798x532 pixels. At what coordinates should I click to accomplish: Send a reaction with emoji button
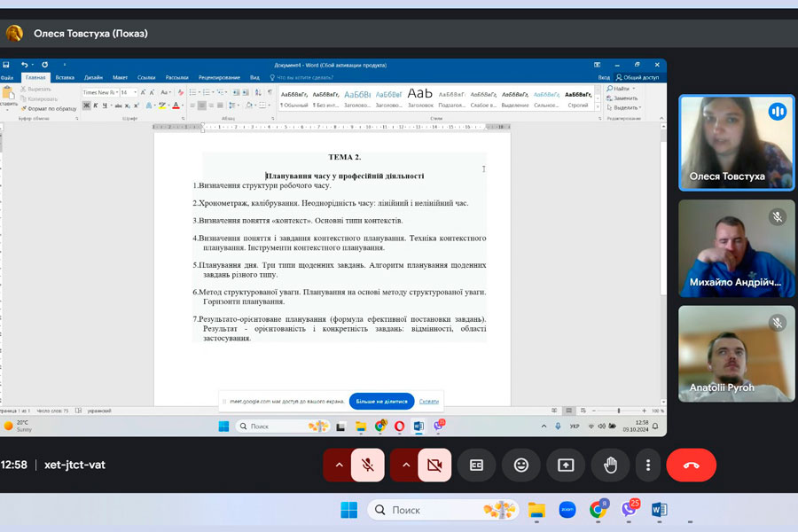point(520,465)
